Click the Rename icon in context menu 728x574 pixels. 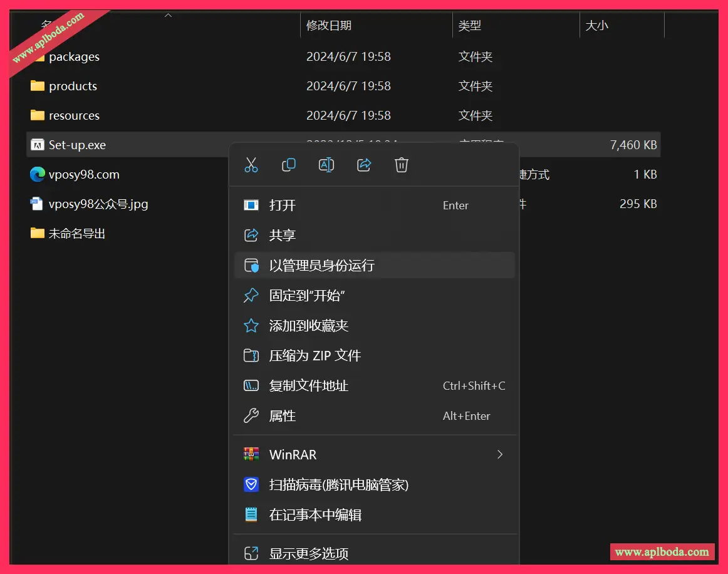(326, 165)
